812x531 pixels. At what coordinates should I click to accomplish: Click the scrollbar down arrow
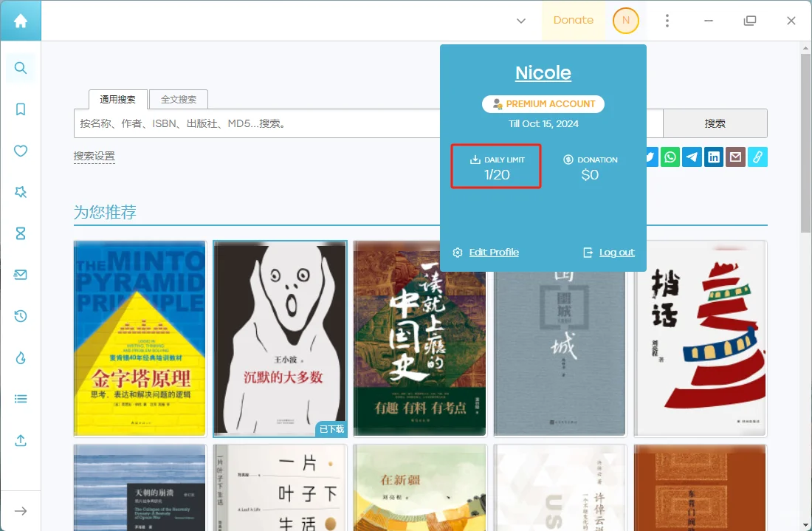805,525
